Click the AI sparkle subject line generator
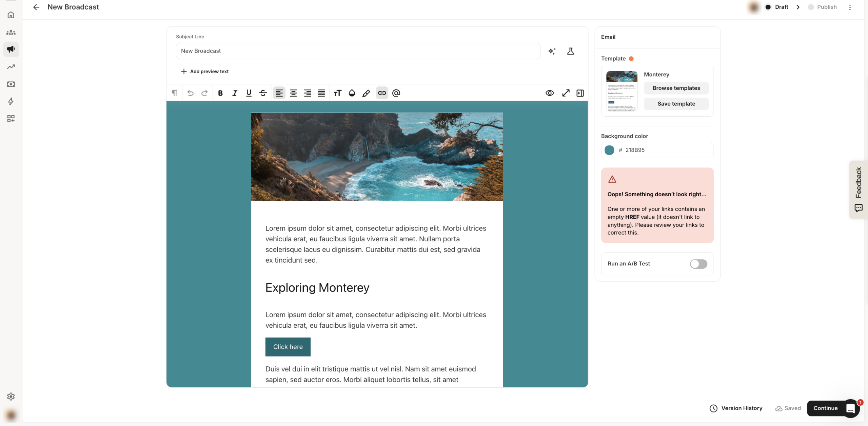The image size is (868, 426). pos(552,51)
